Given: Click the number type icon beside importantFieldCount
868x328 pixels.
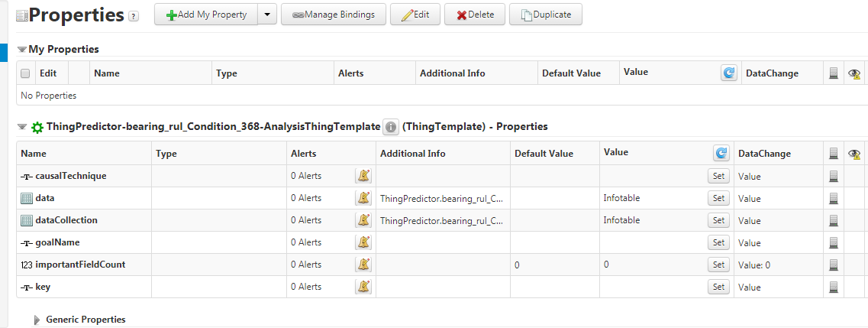Looking at the screenshot, I should (x=27, y=265).
